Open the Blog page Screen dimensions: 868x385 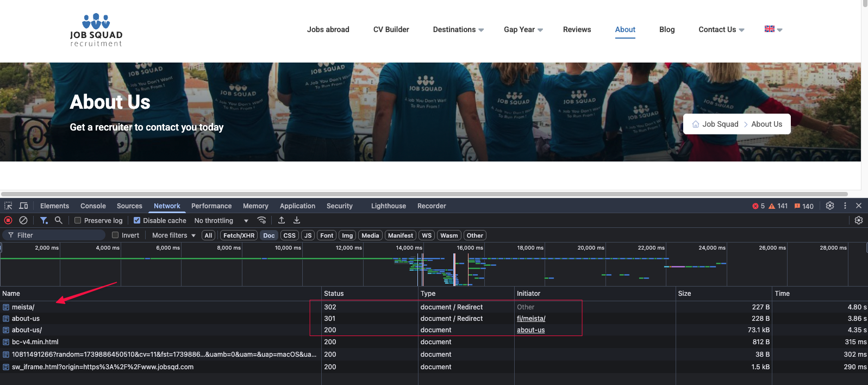[x=667, y=29]
